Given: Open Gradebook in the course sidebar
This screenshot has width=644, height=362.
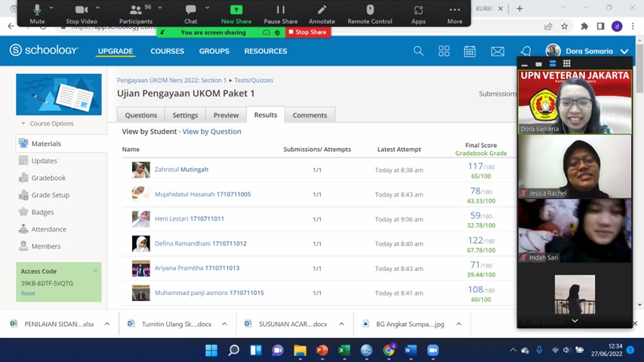Looking at the screenshot, I should (x=49, y=178).
